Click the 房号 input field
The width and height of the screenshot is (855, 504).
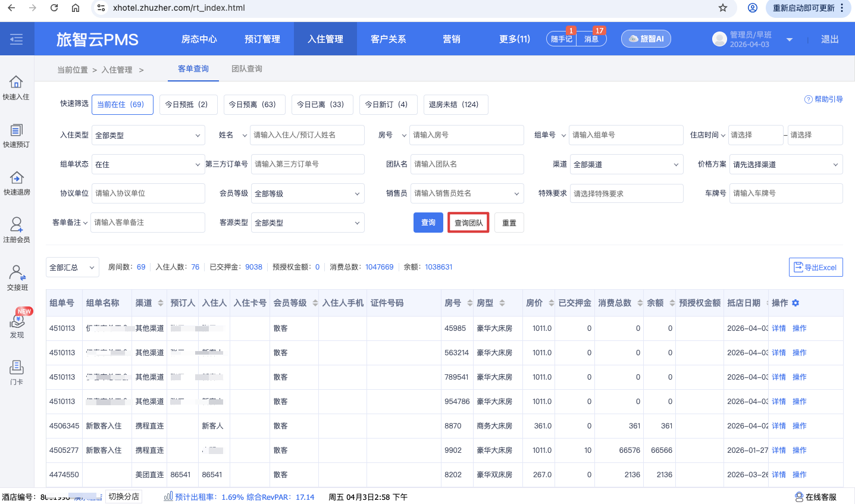466,135
